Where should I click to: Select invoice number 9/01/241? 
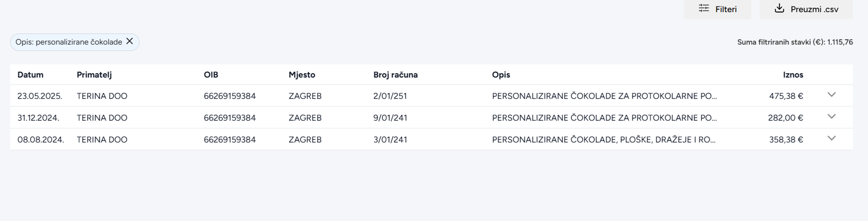[390, 118]
